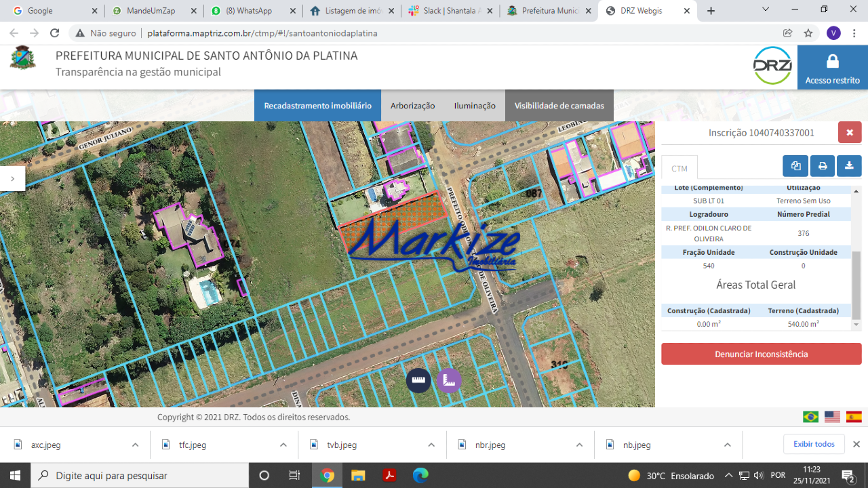Open Recadastramento imobiliário tab
Viewport: 868px width, 488px height.
click(317, 106)
